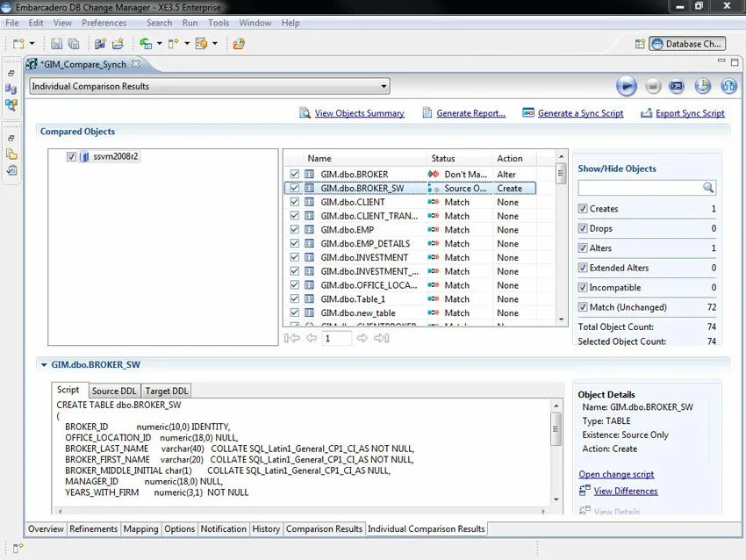746x560 pixels.
Task: Click the toolbar icon left of the open folder icon
Action: click(x=100, y=44)
